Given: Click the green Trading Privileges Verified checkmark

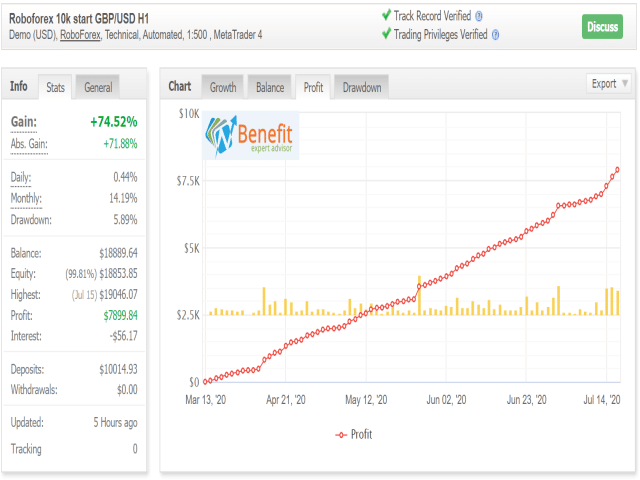Looking at the screenshot, I should point(386,34).
